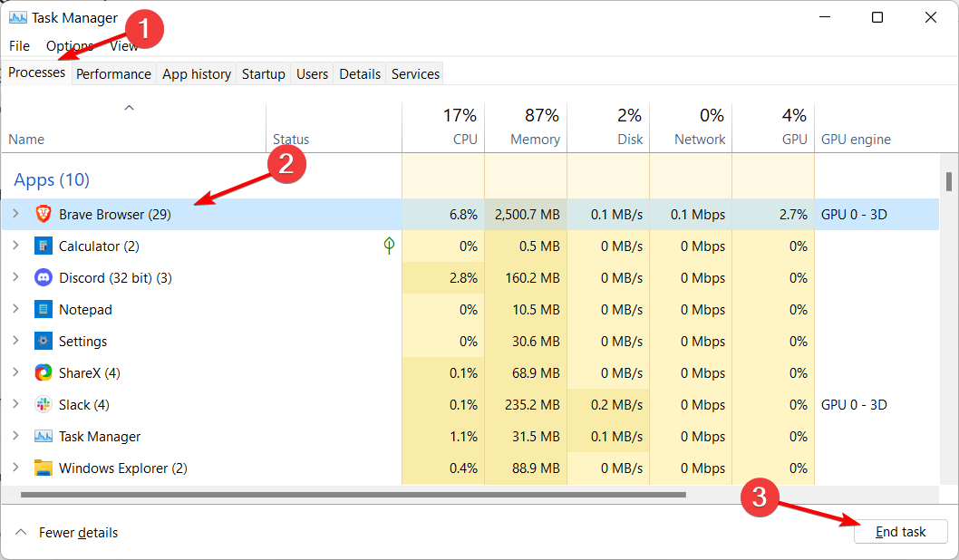Switch to the Services tab
Screen dimensions: 959x560
coord(415,74)
